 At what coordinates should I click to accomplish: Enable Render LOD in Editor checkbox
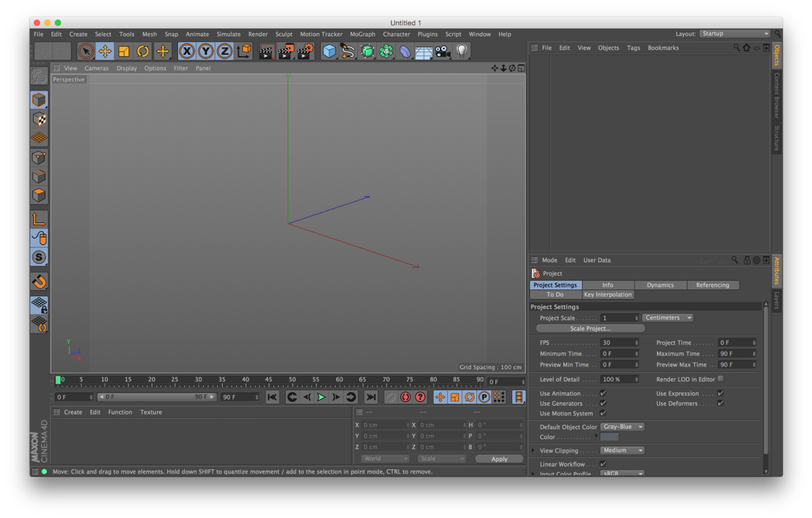[721, 379]
